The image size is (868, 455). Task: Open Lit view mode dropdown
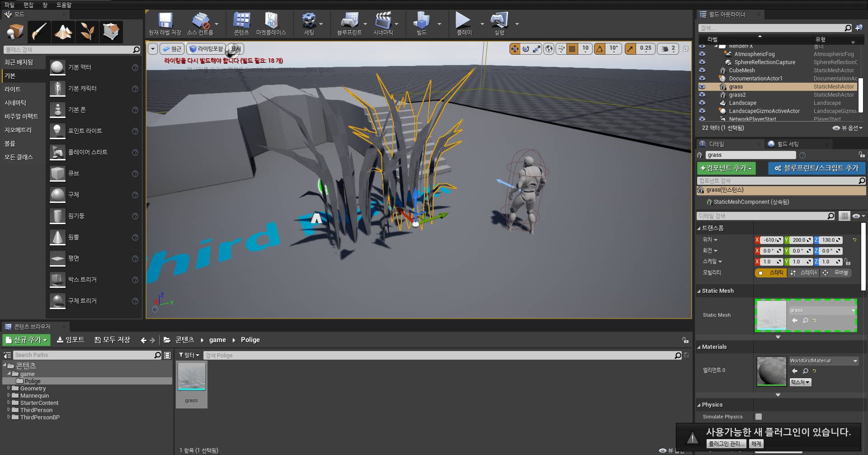point(206,49)
